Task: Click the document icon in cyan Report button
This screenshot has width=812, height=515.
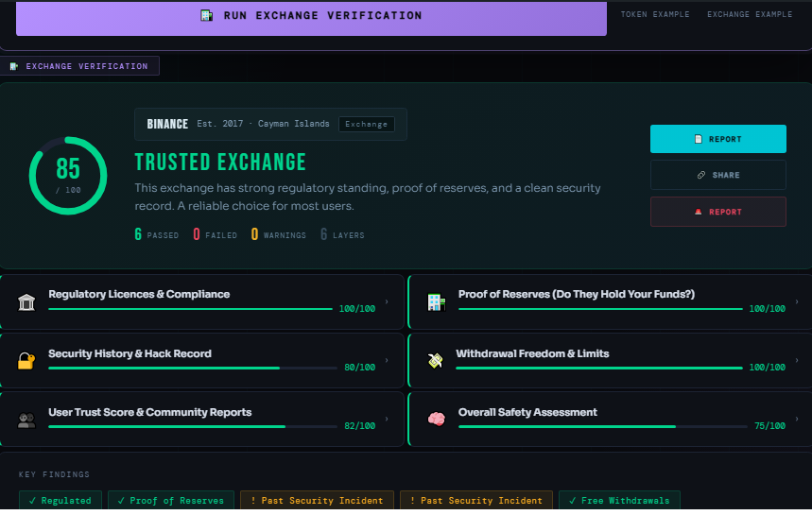Action: [698, 139]
